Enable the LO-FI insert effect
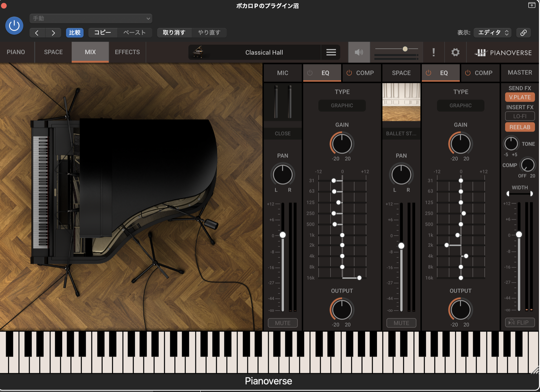 520,116
